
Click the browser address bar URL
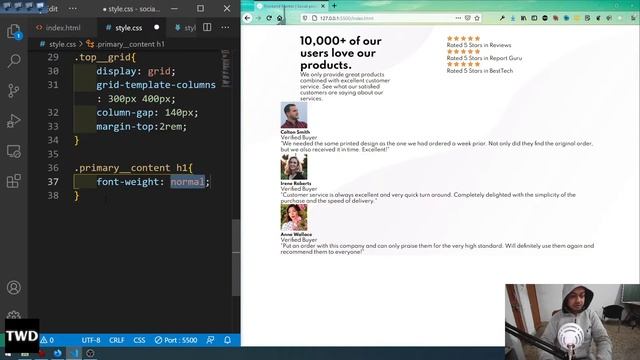pyautogui.click(x=347, y=18)
